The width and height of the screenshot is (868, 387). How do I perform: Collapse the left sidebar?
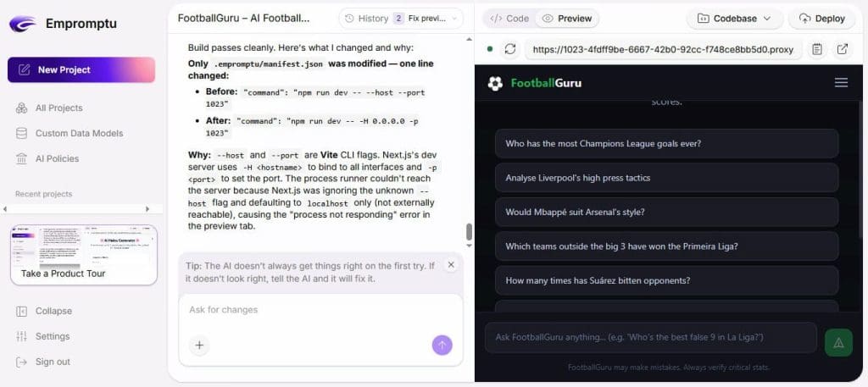pos(53,311)
